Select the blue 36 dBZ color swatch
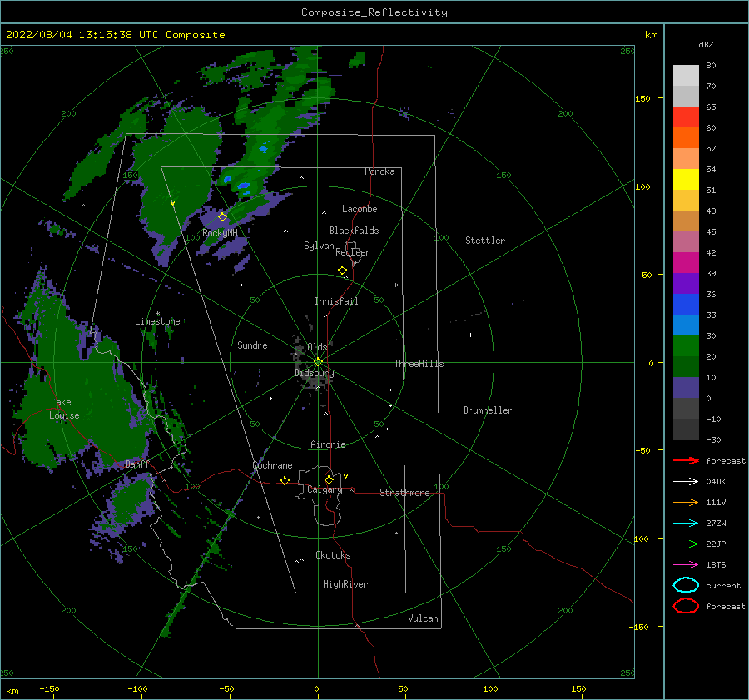 (686, 304)
